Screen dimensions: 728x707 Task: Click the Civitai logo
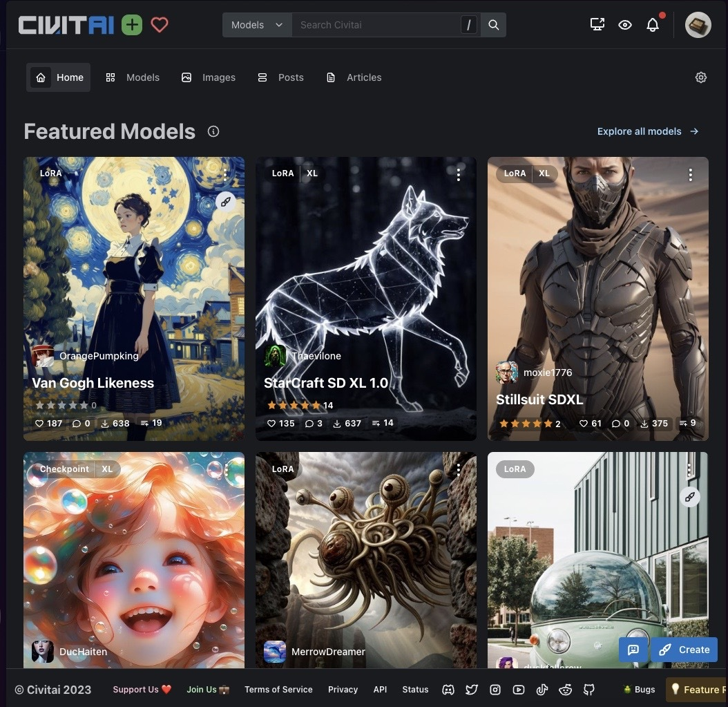click(66, 25)
